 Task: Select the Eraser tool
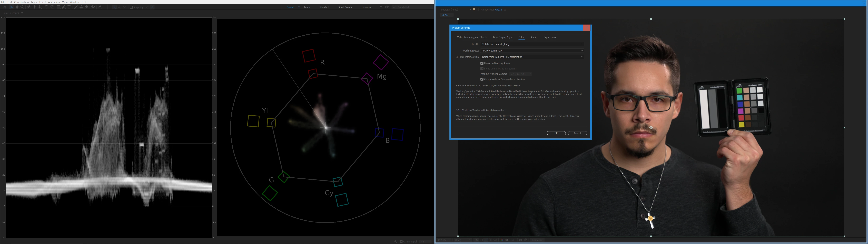tap(87, 7)
